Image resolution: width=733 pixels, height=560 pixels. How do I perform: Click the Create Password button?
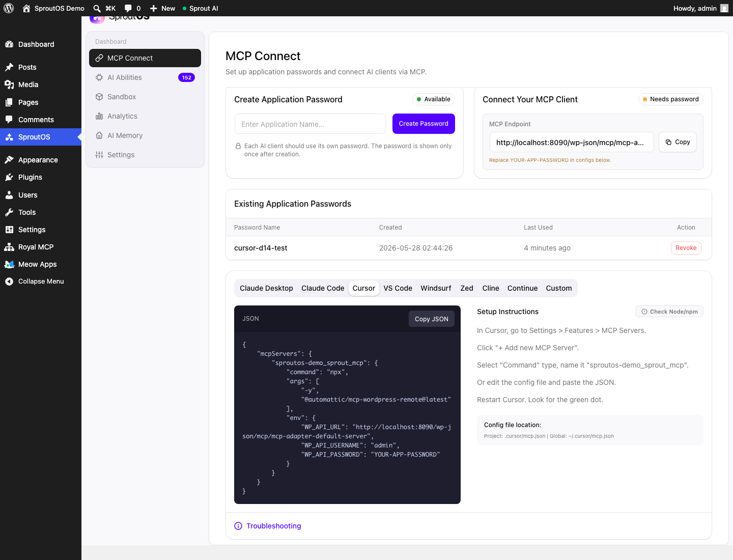pyautogui.click(x=424, y=124)
